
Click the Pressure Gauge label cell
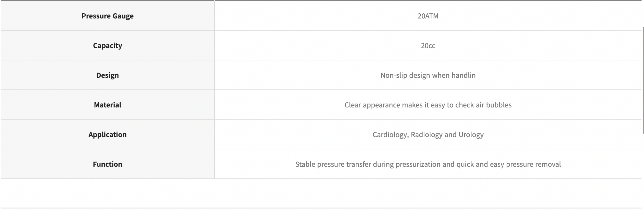107,16
